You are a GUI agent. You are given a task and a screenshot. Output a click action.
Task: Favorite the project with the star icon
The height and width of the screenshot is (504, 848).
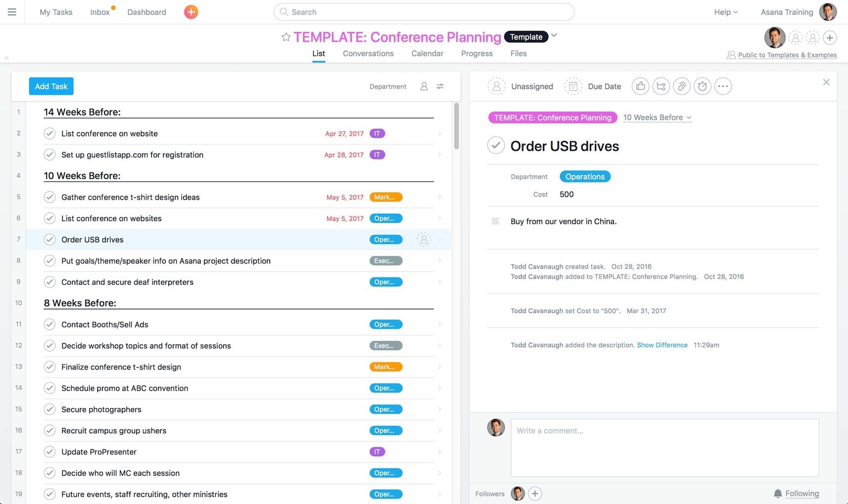[x=286, y=37]
